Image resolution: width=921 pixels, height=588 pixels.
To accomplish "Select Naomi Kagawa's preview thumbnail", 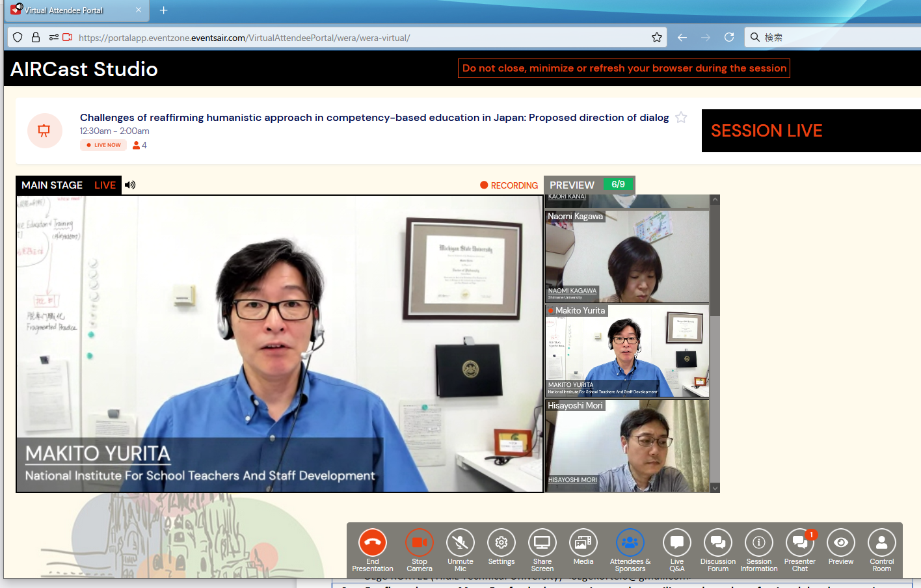I will tap(627, 256).
